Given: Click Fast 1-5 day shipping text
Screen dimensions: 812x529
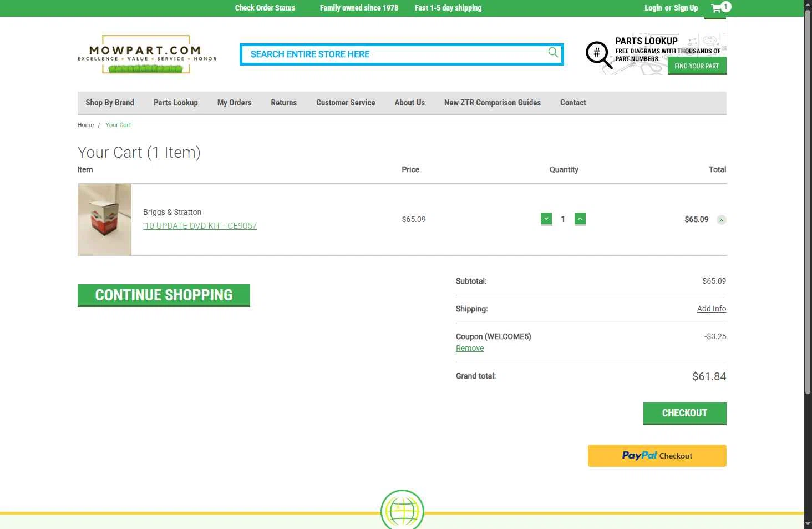Looking at the screenshot, I should coord(448,8).
